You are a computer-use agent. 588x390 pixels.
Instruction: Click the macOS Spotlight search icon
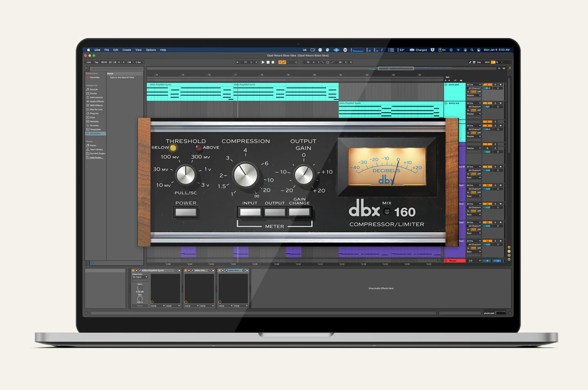tap(472, 50)
